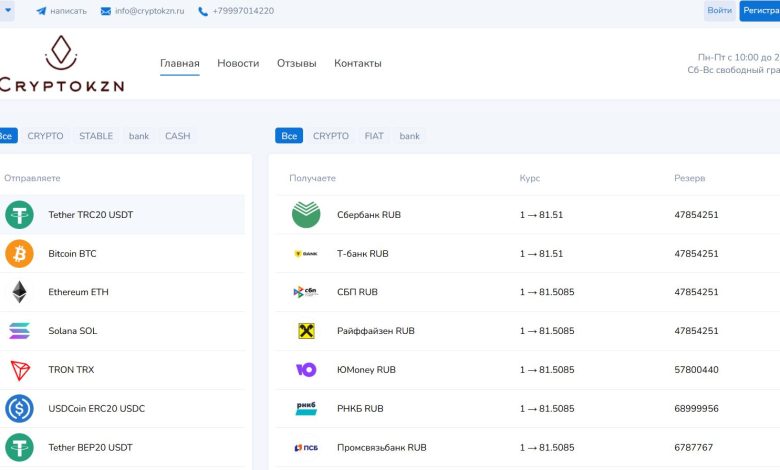Select USDCoin ERC20 USDC to send
The height and width of the screenshot is (470, 780).
click(122, 408)
